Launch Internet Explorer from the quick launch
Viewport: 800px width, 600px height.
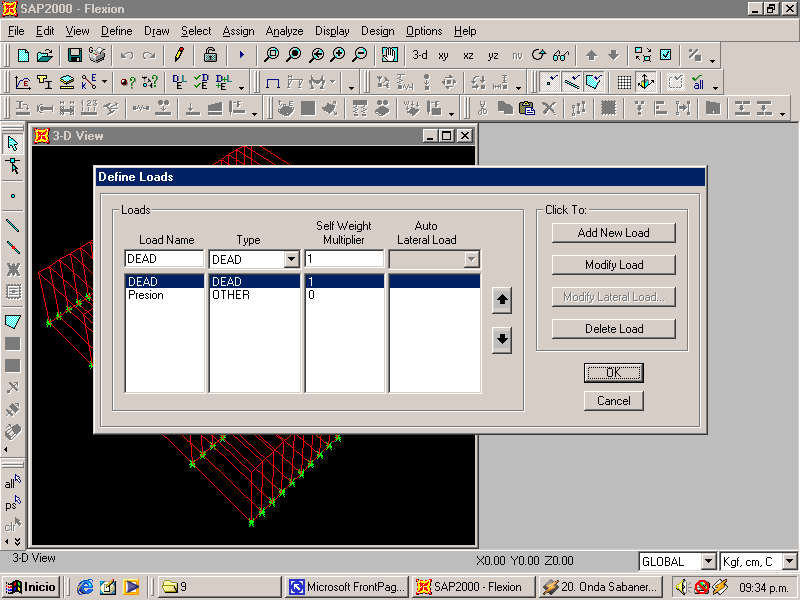(85, 587)
